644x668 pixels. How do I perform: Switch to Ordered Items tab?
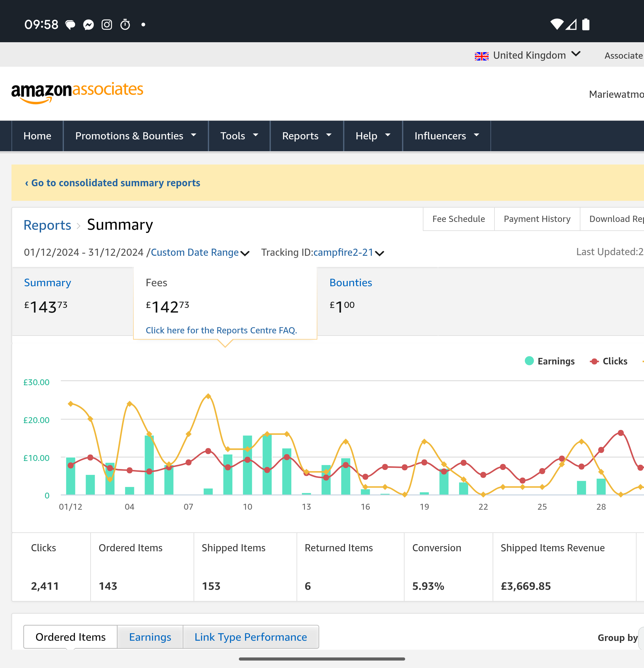pos(70,637)
